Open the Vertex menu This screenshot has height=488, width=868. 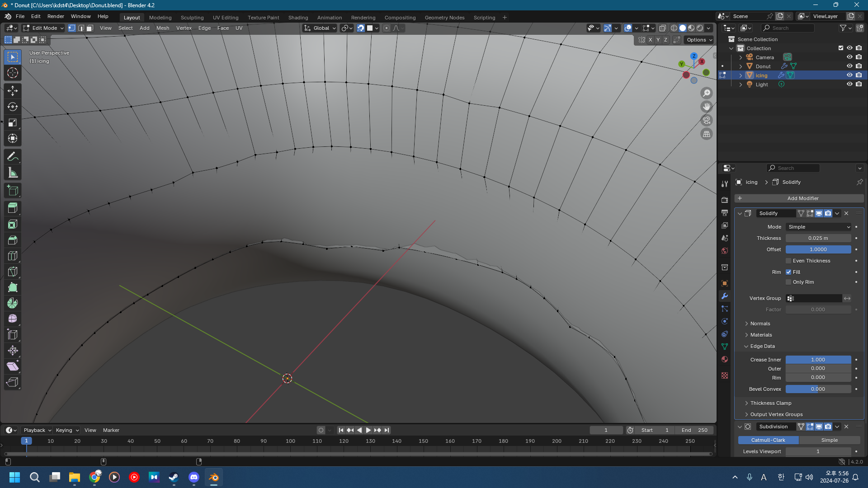pos(184,28)
